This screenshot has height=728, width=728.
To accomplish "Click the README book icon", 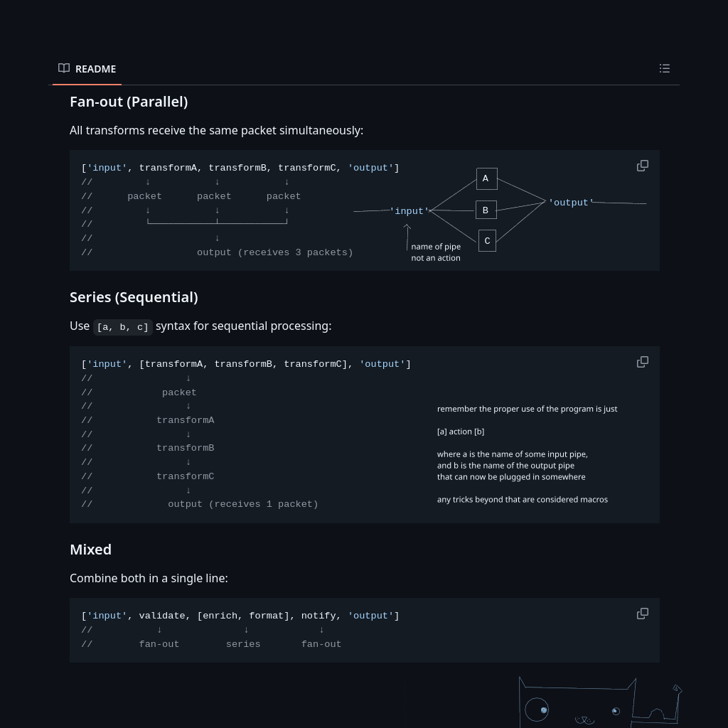I will click(x=64, y=68).
